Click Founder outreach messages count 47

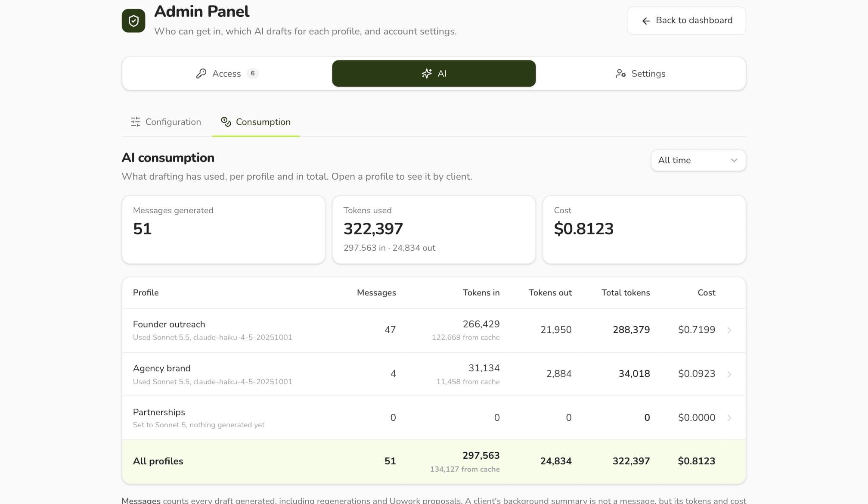pos(390,330)
